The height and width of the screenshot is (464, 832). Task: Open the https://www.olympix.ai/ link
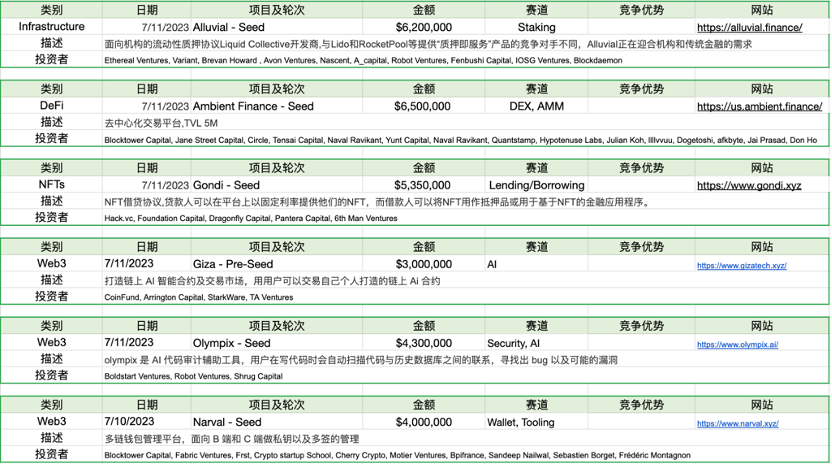737,345
